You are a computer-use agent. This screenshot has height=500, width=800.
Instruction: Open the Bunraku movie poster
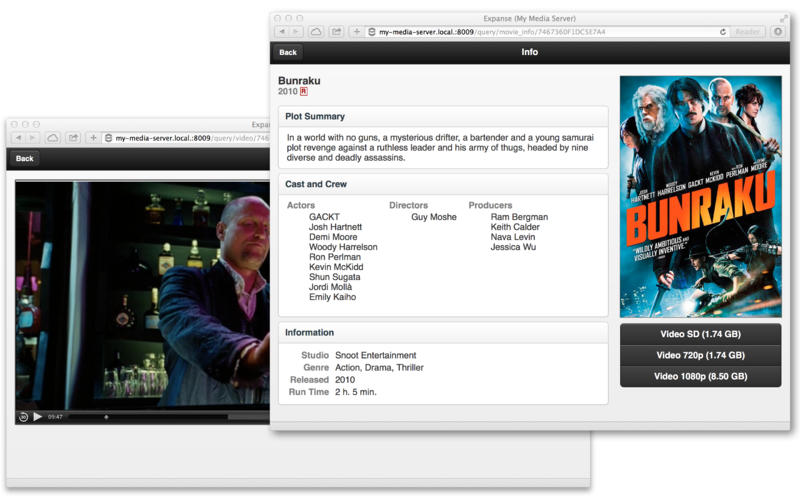(x=701, y=196)
